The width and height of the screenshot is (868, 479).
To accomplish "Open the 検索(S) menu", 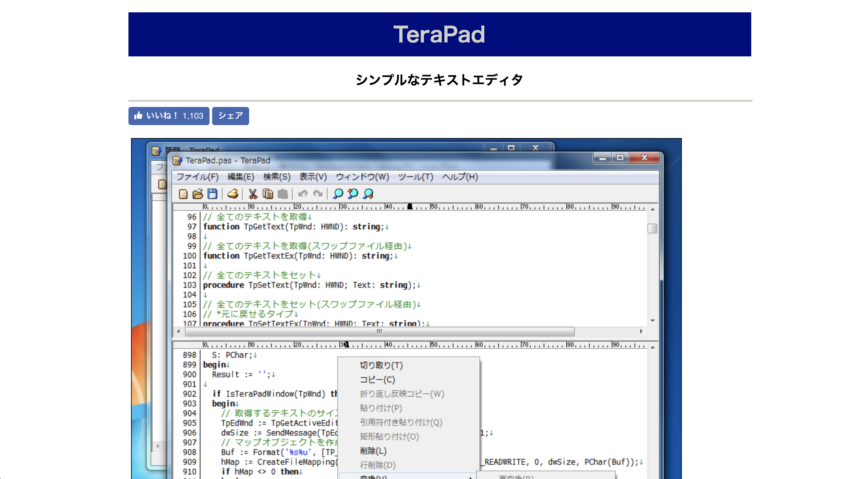I will point(277,177).
